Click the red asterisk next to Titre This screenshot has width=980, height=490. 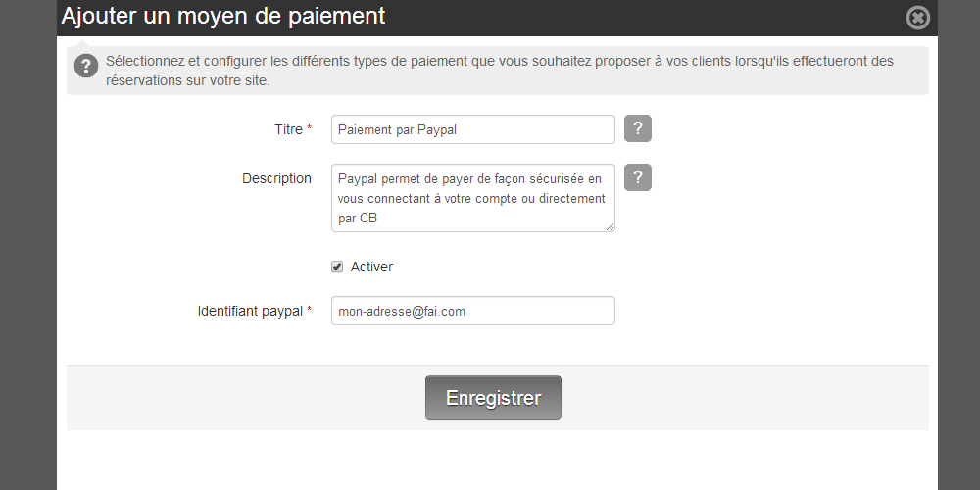309,128
